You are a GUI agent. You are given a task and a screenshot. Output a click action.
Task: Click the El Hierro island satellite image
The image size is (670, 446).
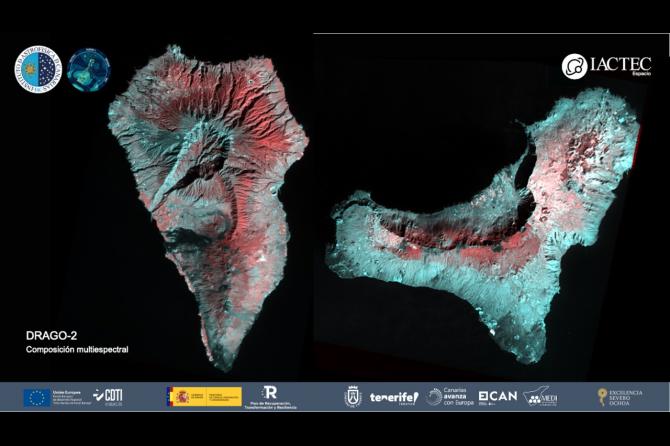(483, 226)
